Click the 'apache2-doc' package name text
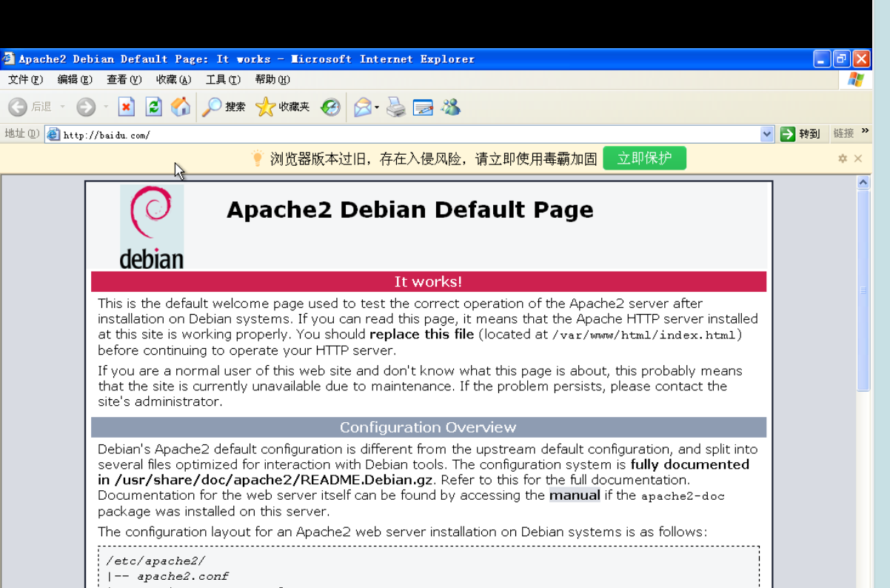Viewport: 890px width, 588px height. click(683, 496)
